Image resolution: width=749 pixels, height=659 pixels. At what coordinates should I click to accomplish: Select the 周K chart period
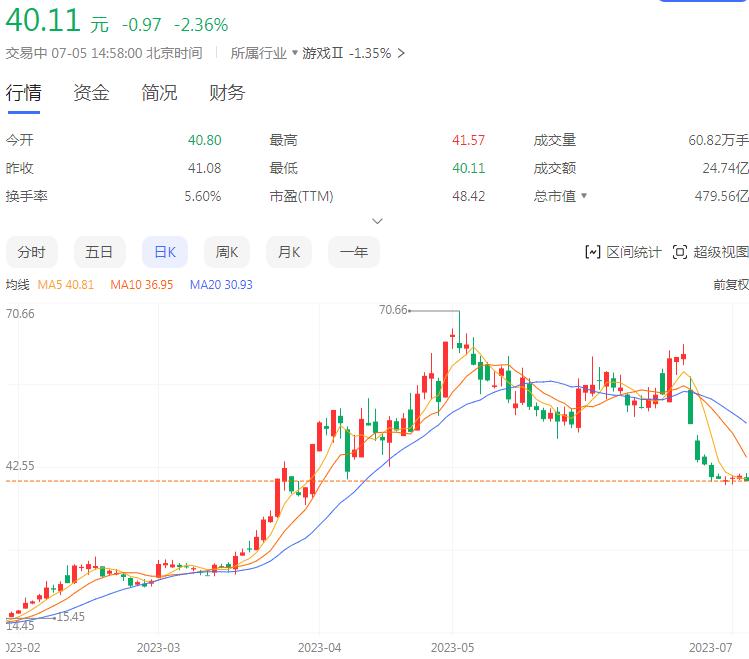(226, 252)
